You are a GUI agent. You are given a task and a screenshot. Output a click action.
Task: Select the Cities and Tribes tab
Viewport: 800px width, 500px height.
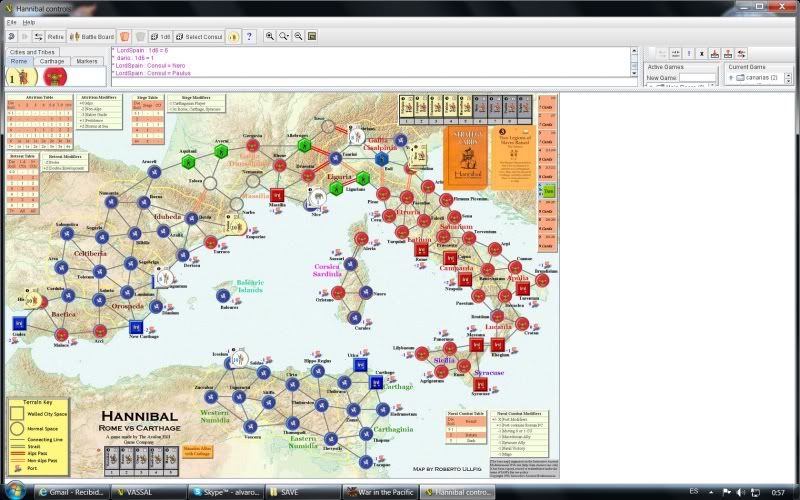pyautogui.click(x=32, y=52)
